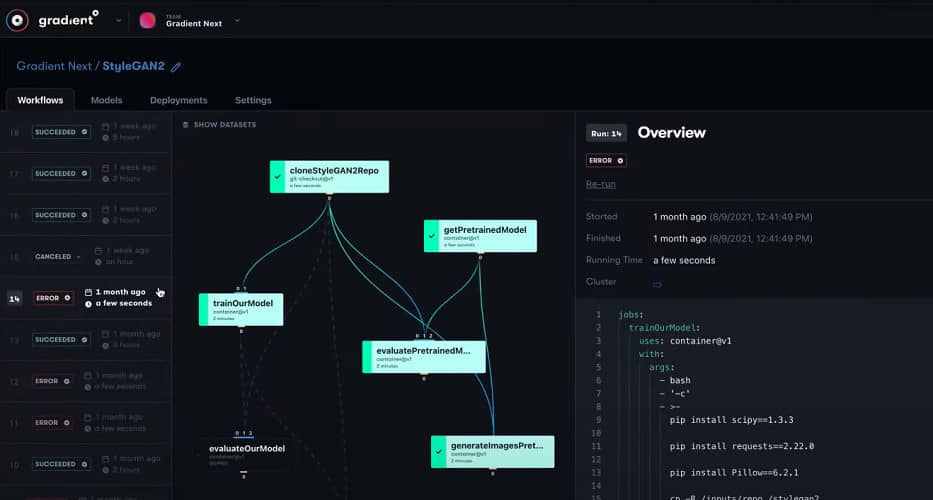933x500 pixels.
Task: Switch to the Workflows tab
Action: [x=40, y=100]
